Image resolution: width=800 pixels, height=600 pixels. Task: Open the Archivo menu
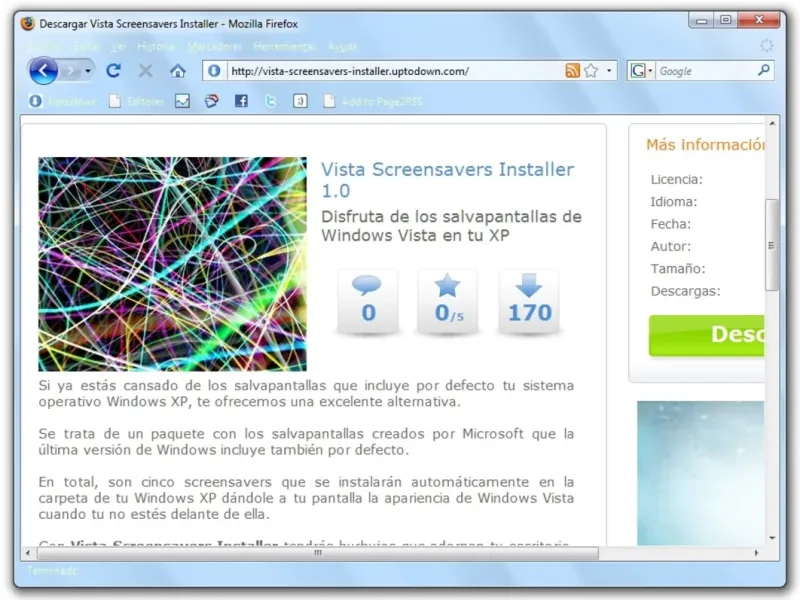[44, 46]
